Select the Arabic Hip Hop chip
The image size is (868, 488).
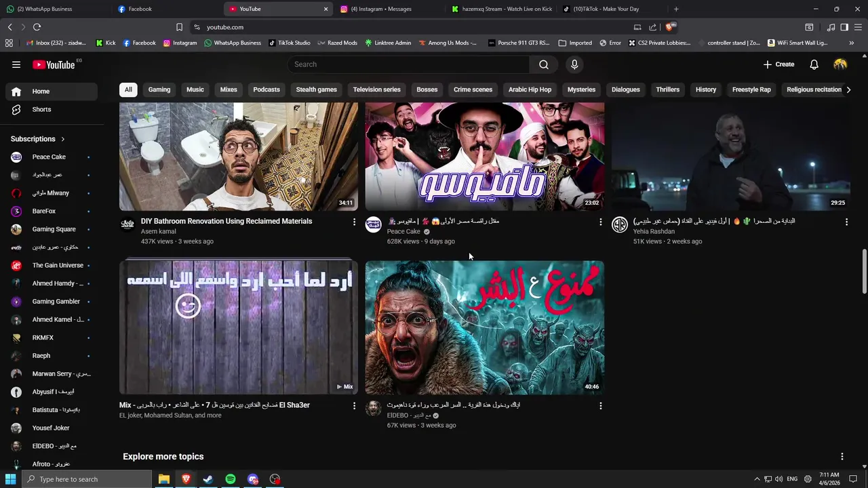(x=530, y=89)
